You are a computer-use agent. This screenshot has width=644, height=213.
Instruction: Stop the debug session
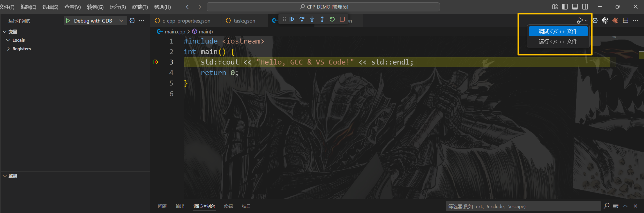click(x=342, y=19)
